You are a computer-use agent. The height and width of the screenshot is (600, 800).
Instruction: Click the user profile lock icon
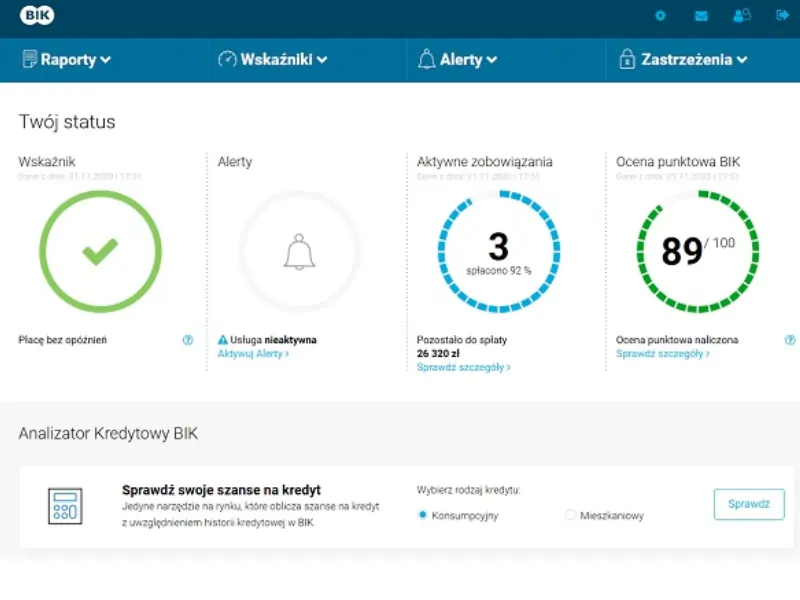pyautogui.click(x=741, y=16)
